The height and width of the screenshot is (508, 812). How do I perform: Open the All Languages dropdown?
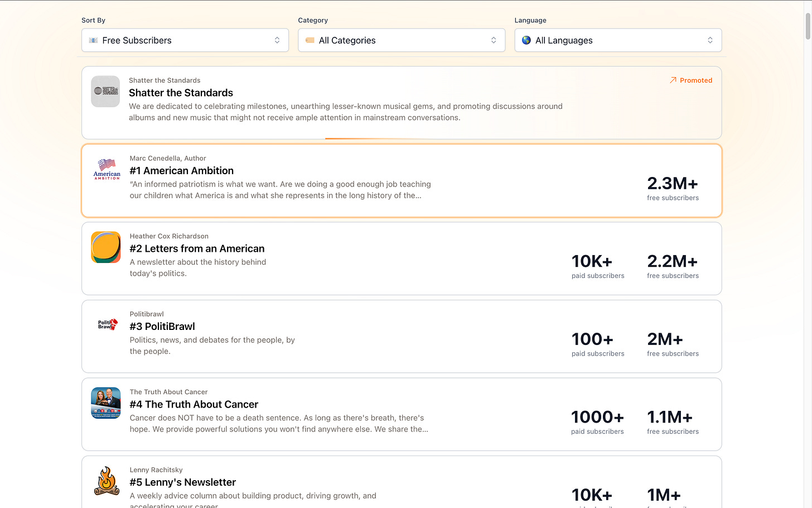(x=618, y=40)
